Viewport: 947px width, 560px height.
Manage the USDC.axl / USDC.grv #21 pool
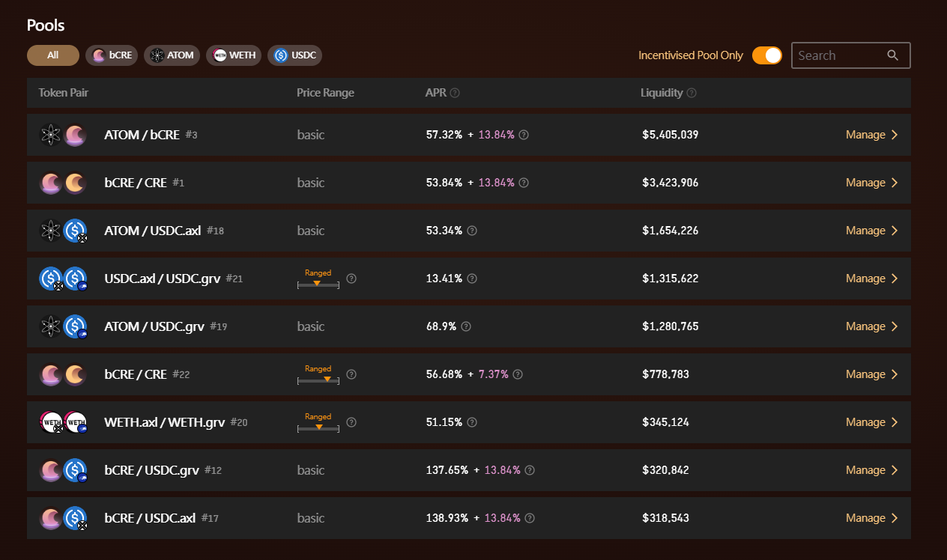872,279
